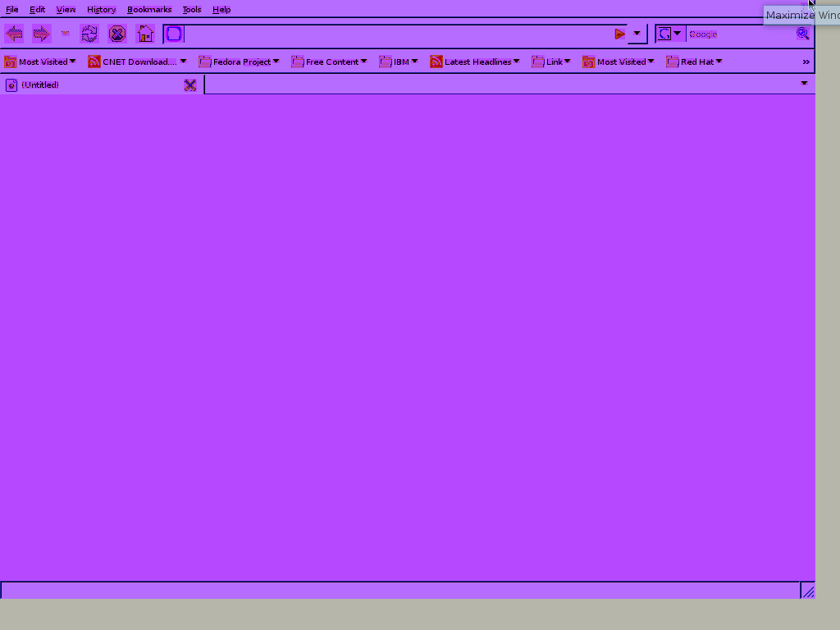
Task: Close the (Untitled) tab
Action: coord(190,85)
